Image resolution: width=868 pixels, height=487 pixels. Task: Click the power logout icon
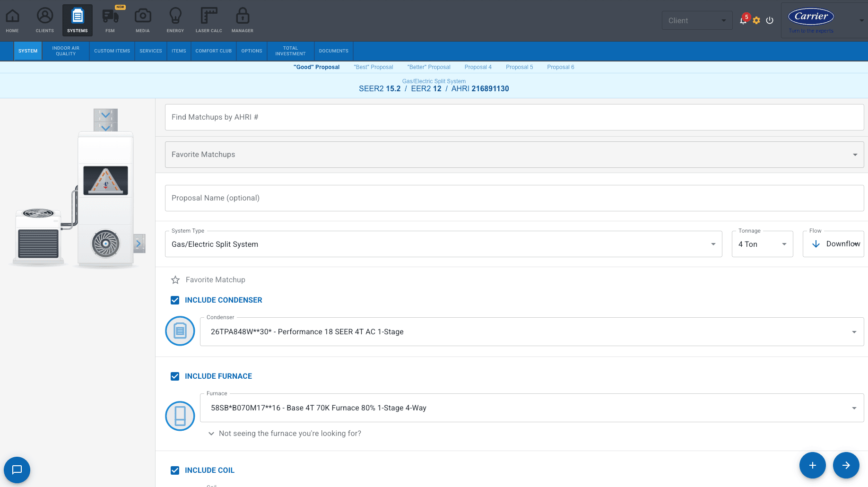tap(770, 20)
